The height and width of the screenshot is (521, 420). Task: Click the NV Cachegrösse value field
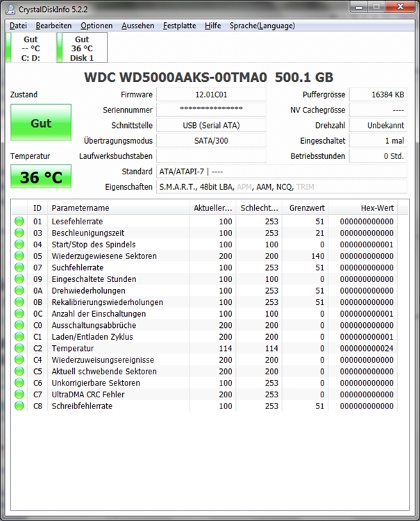coord(378,110)
